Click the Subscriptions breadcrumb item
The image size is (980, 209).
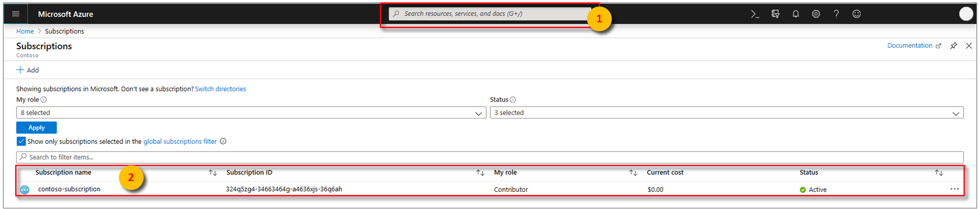(x=64, y=32)
